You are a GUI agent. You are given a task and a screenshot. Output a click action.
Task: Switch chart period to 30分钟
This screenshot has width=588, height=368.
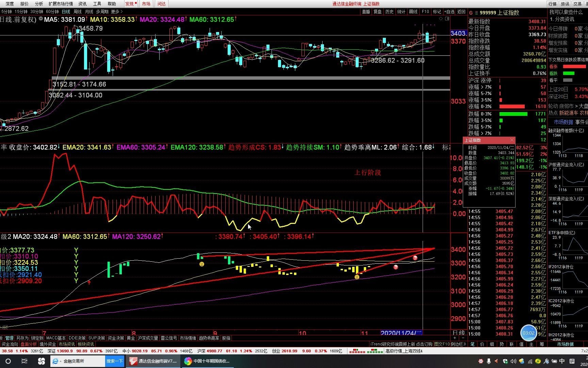[x=37, y=12]
